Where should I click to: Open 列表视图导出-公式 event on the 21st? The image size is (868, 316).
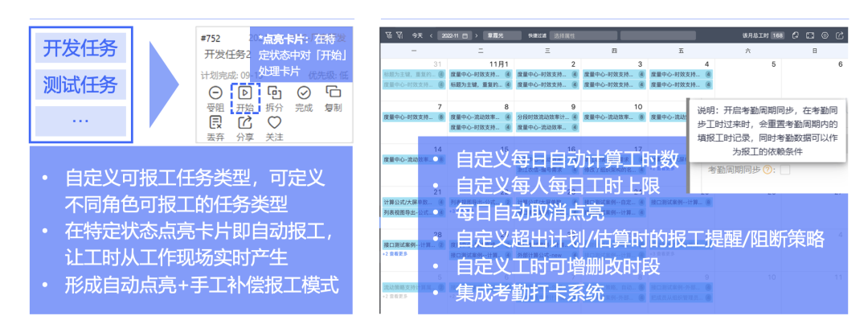414,212
